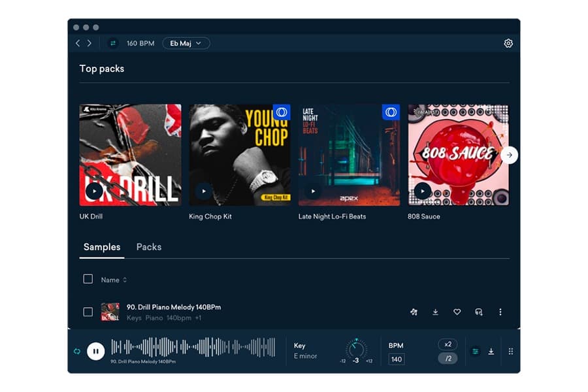The width and height of the screenshot is (588, 392).
Task: Open the Eb Maj key dropdown
Action: point(186,43)
